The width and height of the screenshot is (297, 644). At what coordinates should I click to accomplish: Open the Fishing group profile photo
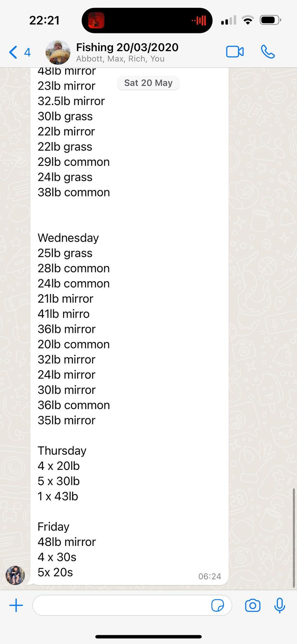58,52
